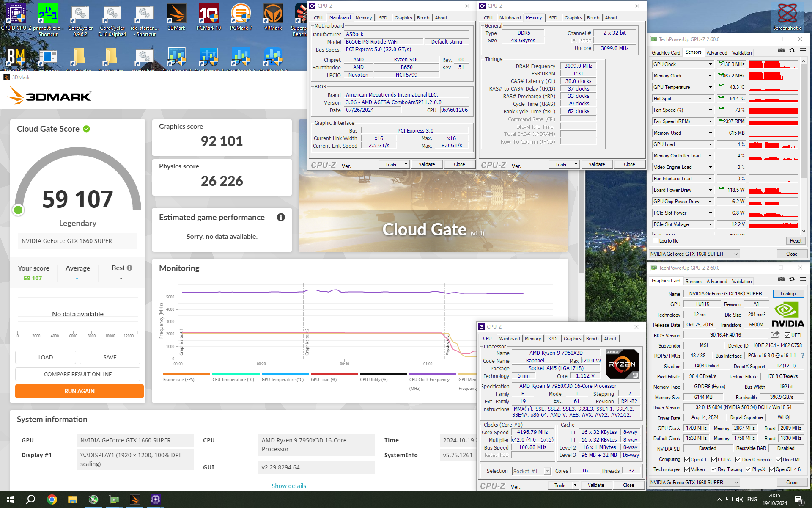The height and width of the screenshot is (508, 812).
Task: Open the Windows Start menu
Action: tap(10, 500)
